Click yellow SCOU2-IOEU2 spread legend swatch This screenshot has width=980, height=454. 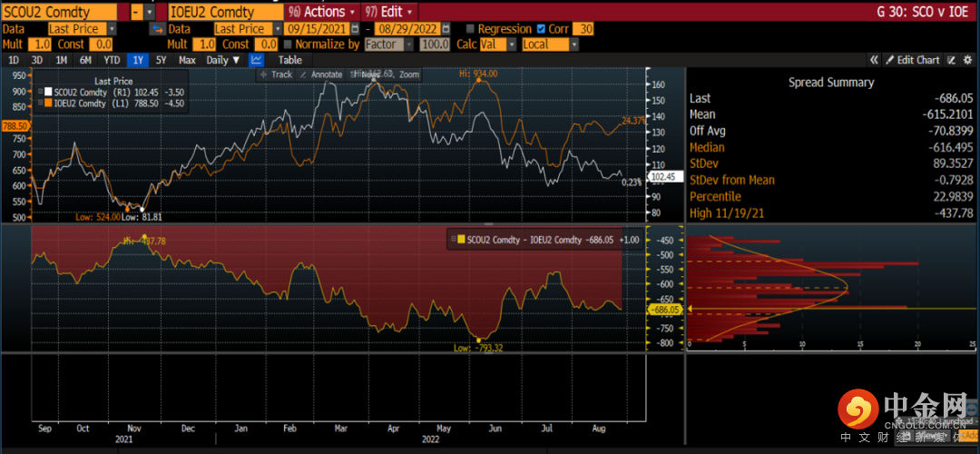point(460,240)
